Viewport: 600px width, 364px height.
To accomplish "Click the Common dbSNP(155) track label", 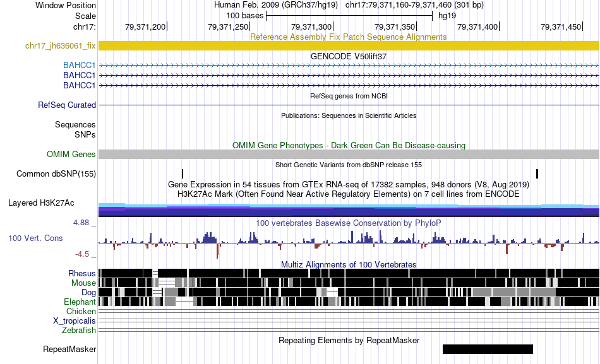I will point(56,174).
